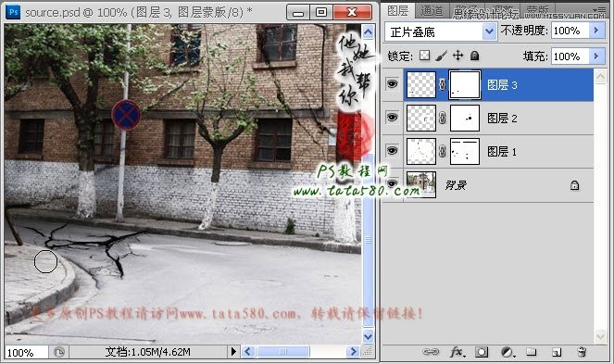Click the horizontal scroll left arrow
614x364 pixels.
(x=248, y=351)
